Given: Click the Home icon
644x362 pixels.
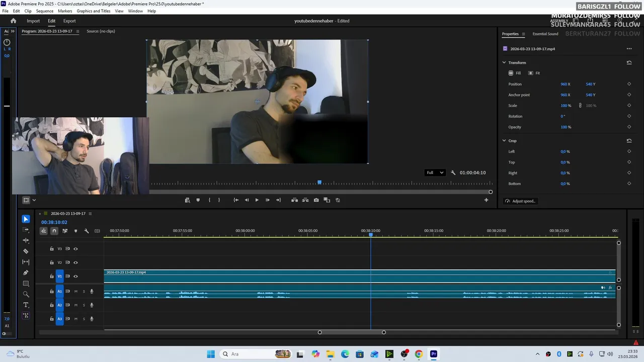Looking at the screenshot, I should (x=13, y=21).
